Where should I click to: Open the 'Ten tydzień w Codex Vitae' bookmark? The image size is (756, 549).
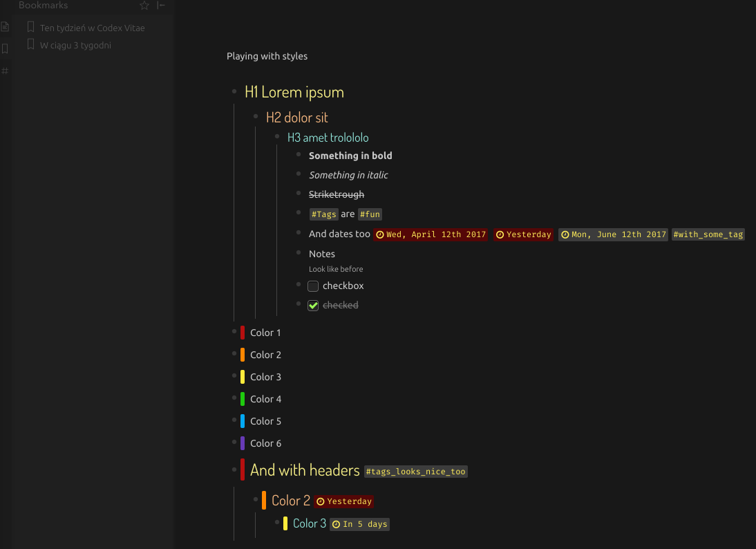pos(92,28)
